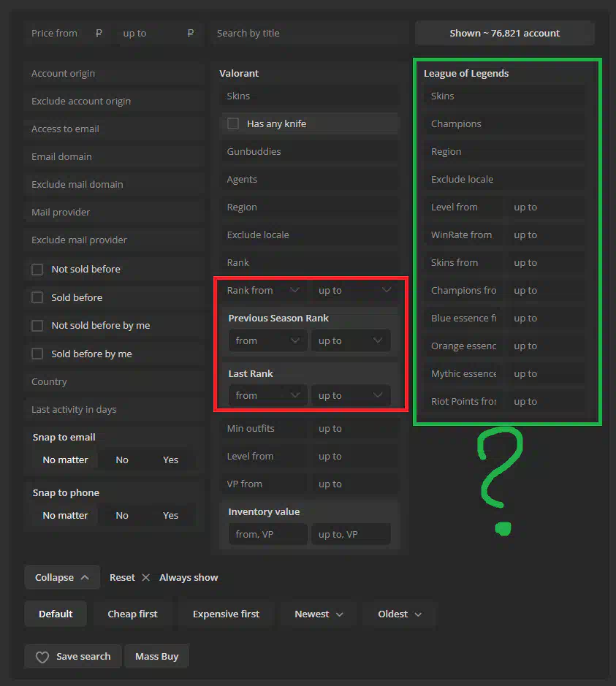The image size is (616, 686).
Task: Open the Newest sort dropdown
Action: 319,614
